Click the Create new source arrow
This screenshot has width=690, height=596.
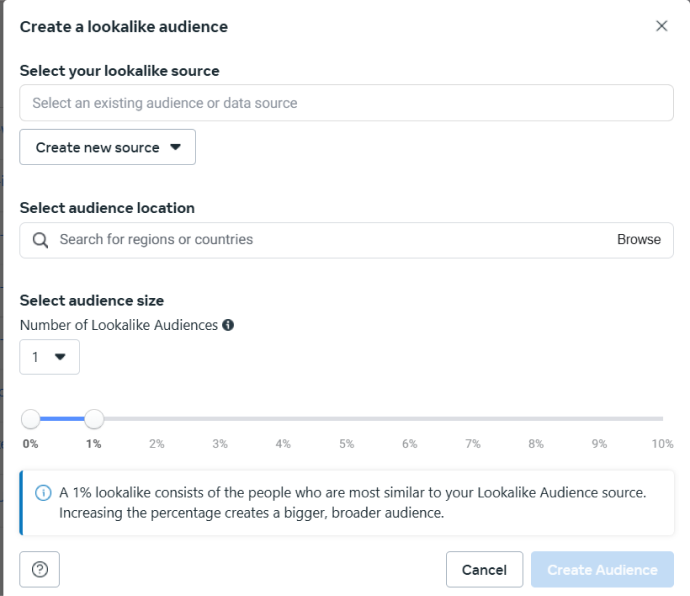pos(176,147)
